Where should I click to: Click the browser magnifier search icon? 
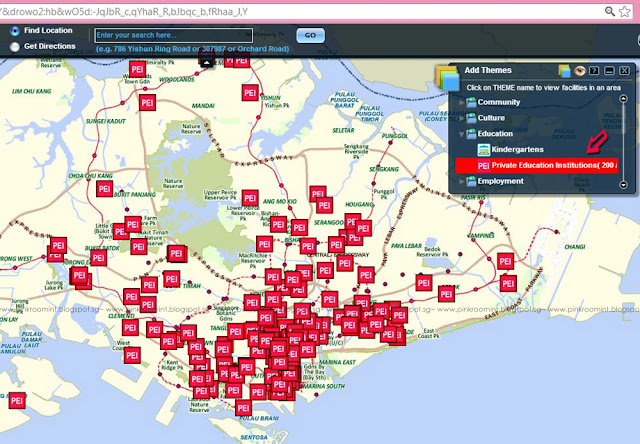click(610, 11)
